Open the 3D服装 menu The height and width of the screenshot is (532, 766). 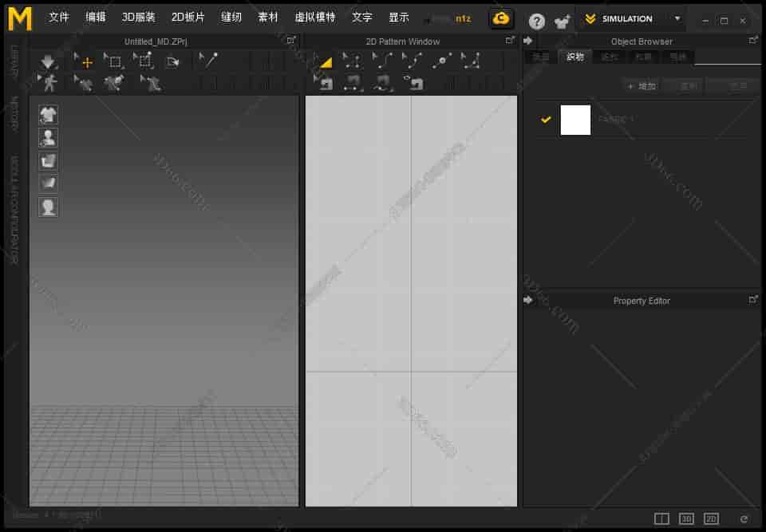(x=138, y=18)
